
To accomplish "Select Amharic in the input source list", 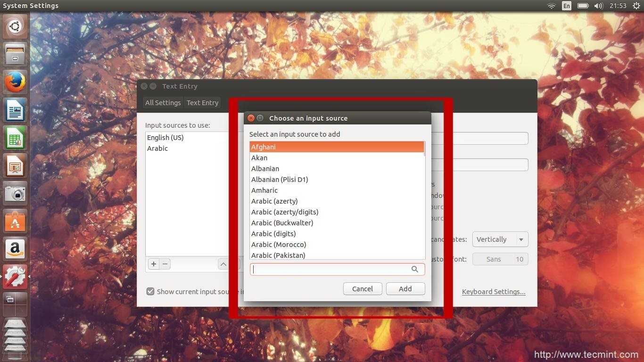I will tap(337, 190).
